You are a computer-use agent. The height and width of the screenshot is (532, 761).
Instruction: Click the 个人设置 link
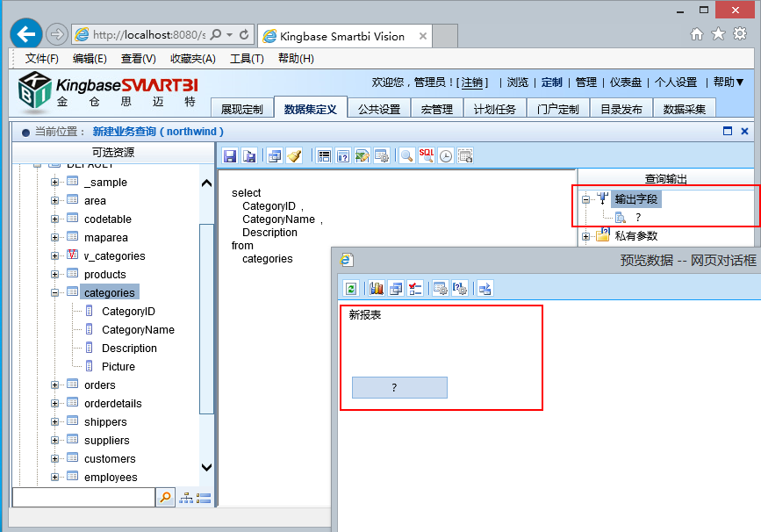coord(676,83)
